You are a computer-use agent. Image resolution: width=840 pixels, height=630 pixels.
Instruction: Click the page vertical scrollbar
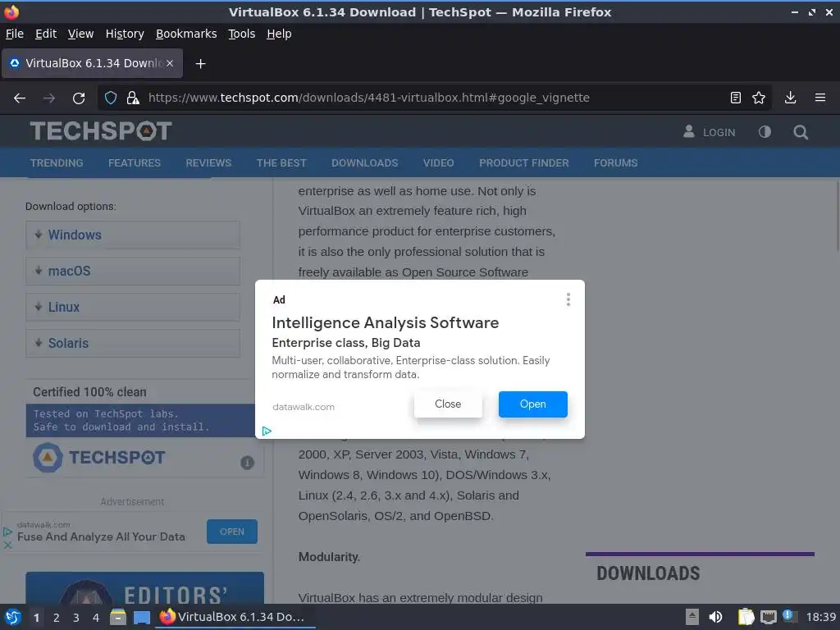pyautogui.click(x=836, y=217)
